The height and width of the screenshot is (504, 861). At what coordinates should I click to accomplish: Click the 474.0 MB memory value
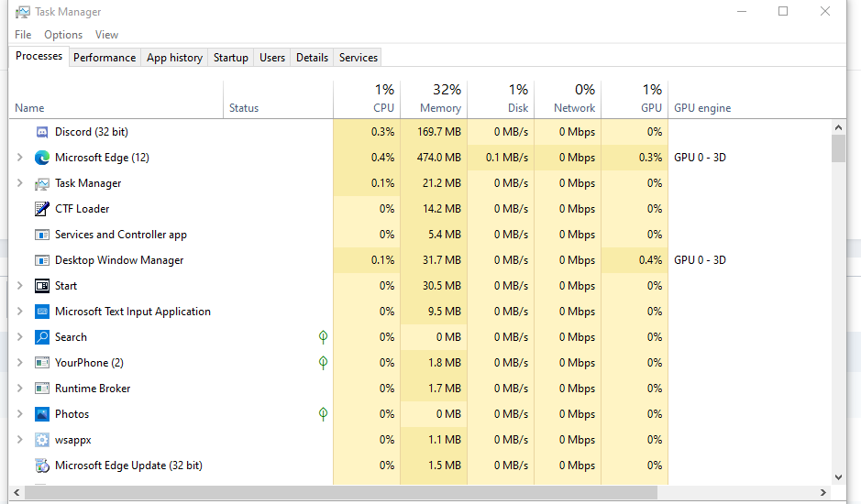click(x=438, y=158)
